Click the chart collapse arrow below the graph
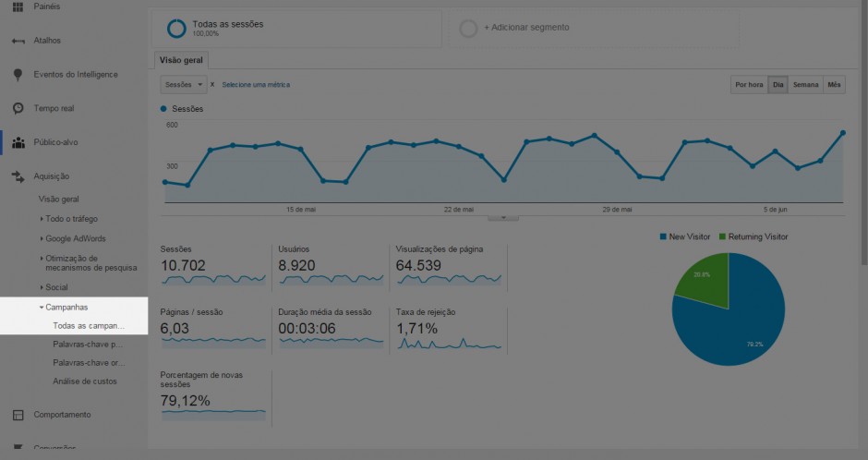This screenshot has width=868, height=460. [503, 218]
